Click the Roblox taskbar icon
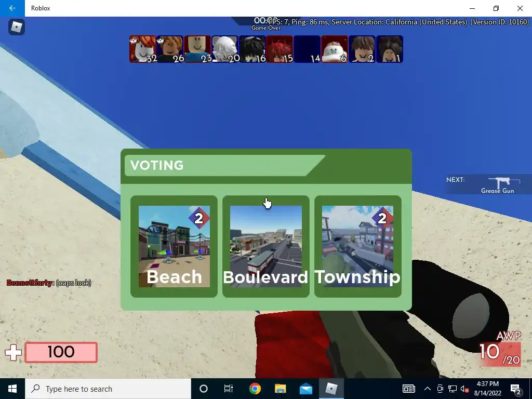The width and height of the screenshot is (532, 399). tap(331, 389)
